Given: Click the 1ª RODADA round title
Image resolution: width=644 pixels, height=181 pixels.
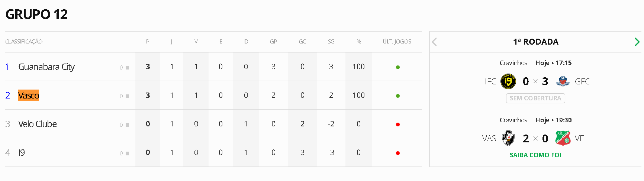Looking at the screenshot, I should 535,42.
